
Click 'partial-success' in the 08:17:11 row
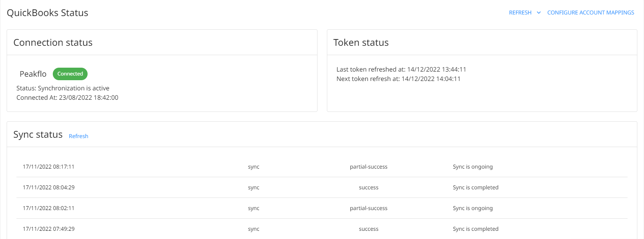[369, 167]
